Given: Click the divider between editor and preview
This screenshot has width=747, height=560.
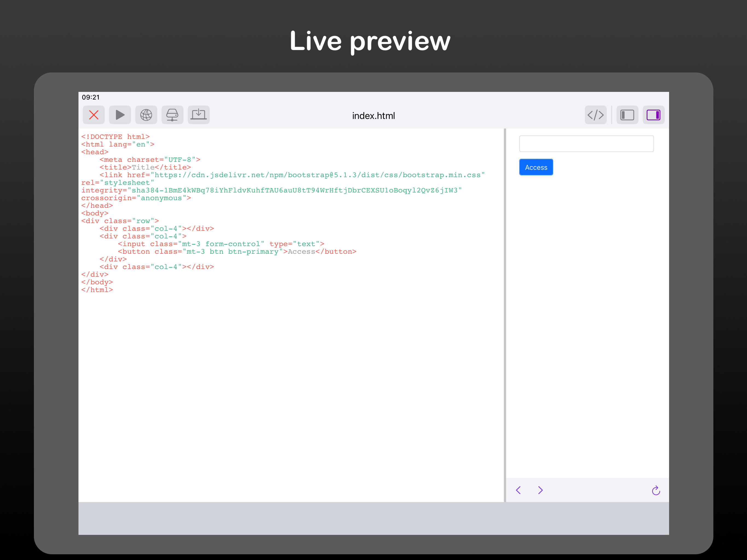Looking at the screenshot, I should (x=505, y=315).
